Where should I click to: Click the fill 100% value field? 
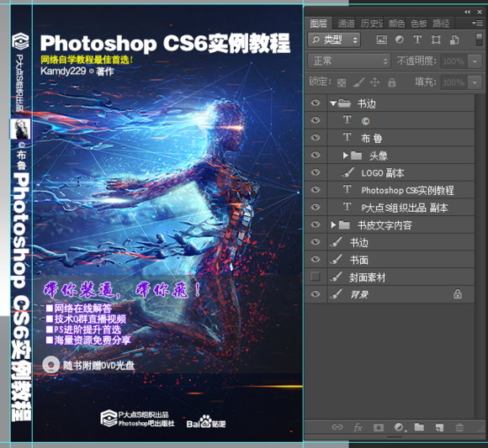click(454, 82)
